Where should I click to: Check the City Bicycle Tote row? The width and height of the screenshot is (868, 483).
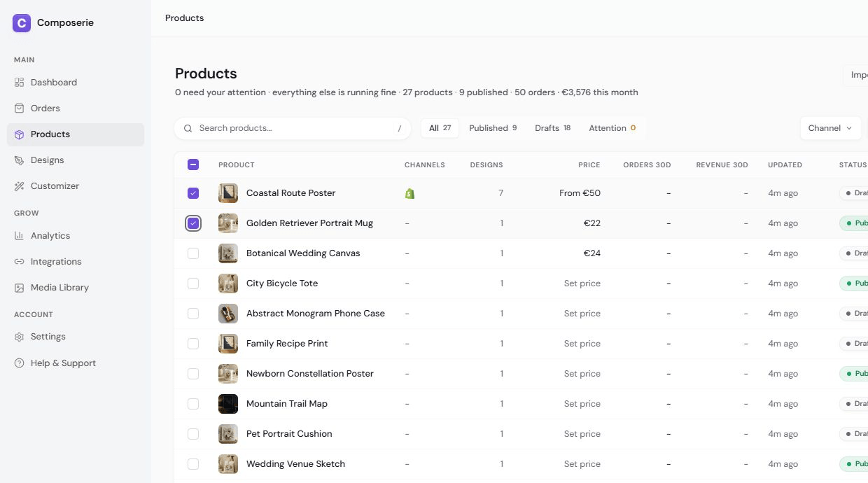(x=193, y=283)
